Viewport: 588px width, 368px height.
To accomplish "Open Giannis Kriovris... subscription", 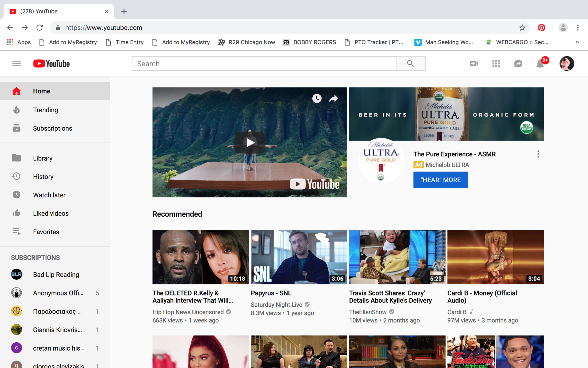I will pos(55,330).
